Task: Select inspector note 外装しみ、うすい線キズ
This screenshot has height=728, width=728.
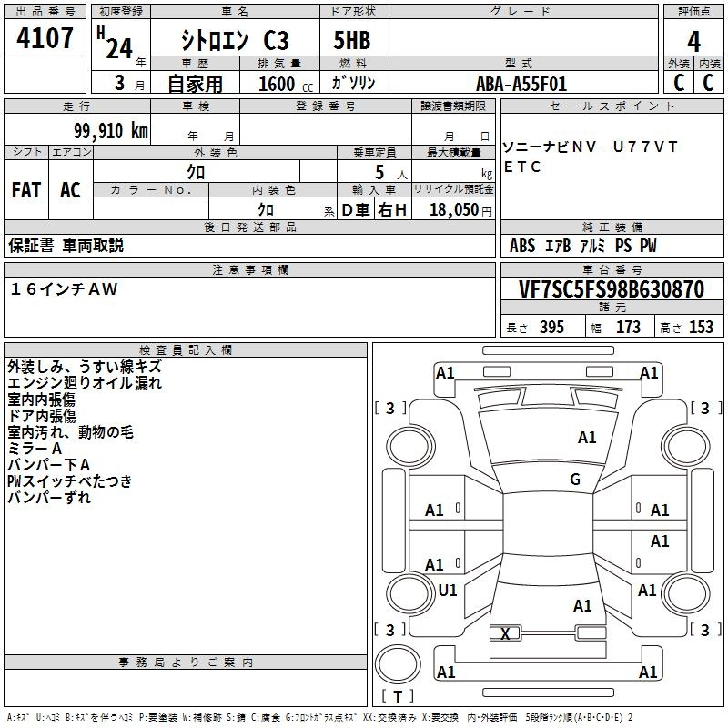Action: (85, 367)
